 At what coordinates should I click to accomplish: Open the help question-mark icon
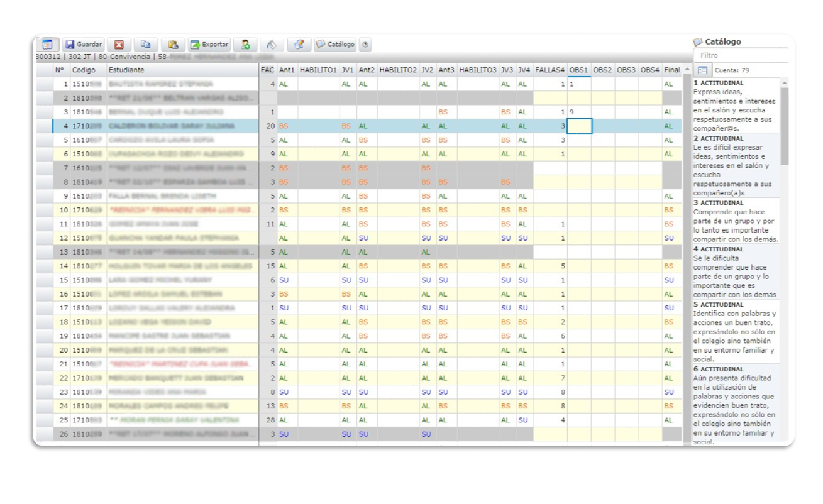tap(365, 45)
